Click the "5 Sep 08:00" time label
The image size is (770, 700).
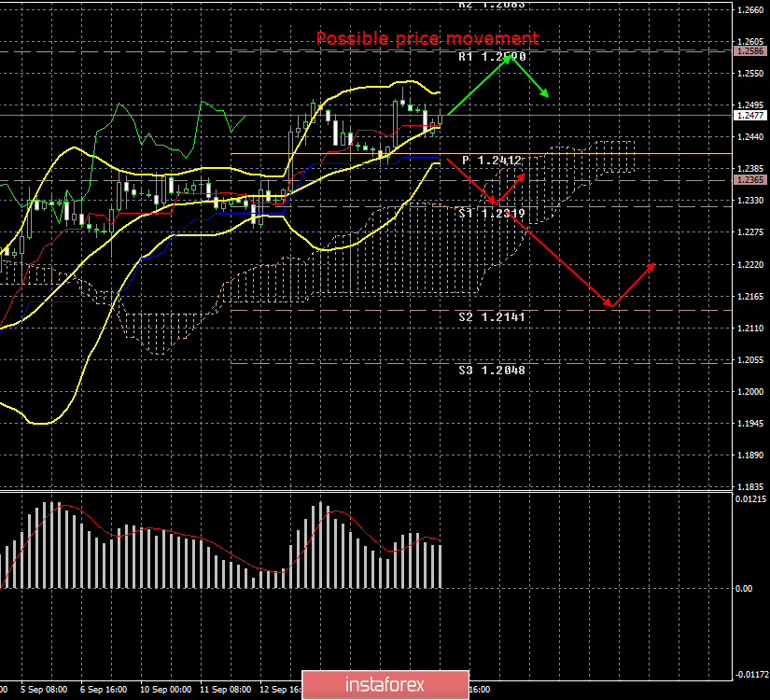[43, 691]
